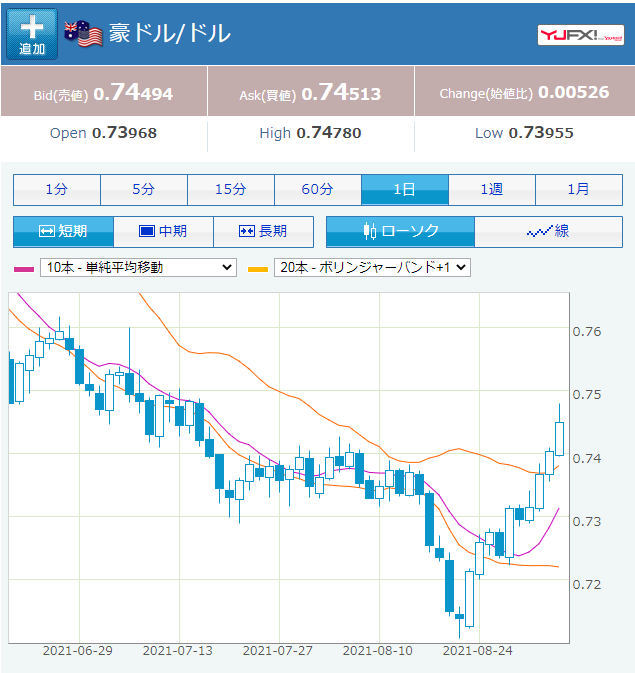Click the Ask(買値) 0.74513 panel

pyautogui.click(x=311, y=91)
